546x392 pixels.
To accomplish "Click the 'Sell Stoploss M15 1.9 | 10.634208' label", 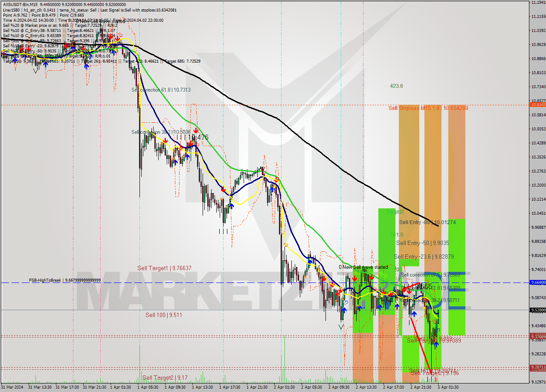I will click(428, 108).
